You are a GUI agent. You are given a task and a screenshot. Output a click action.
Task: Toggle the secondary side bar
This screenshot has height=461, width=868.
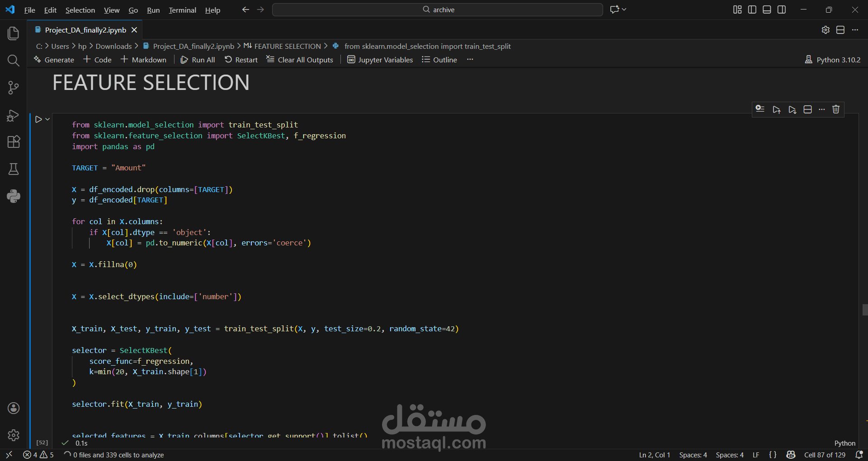pos(782,9)
